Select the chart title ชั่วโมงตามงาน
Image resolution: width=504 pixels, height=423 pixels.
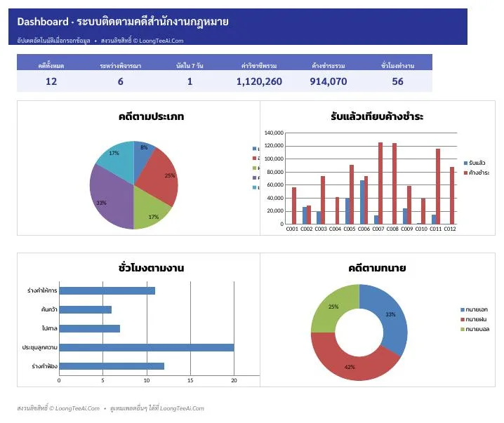[x=151, y=267]
